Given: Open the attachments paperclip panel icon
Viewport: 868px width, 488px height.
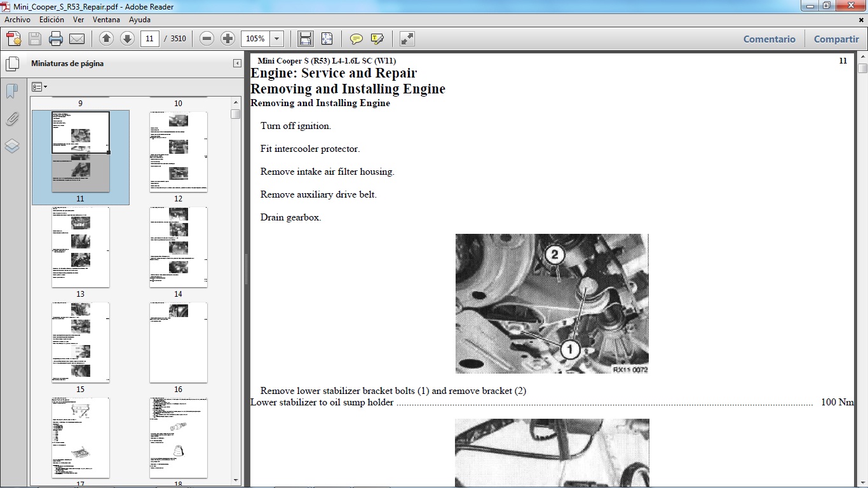Looking at the screenshot, I should click(12, 119).
